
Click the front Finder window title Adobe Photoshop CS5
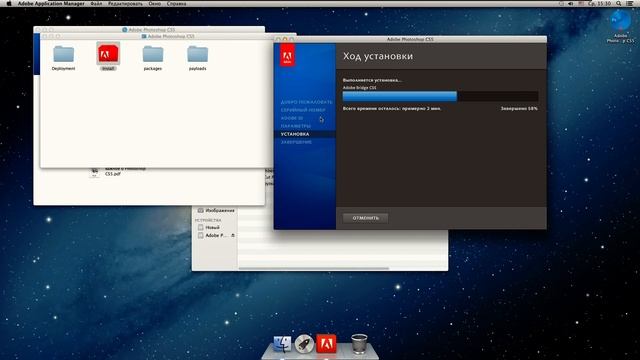pos(171,36)
